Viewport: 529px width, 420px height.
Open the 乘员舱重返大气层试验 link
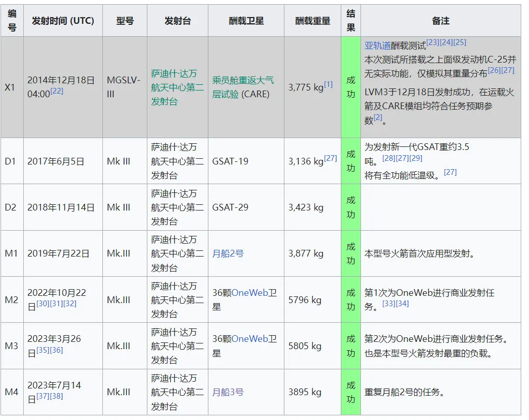click(243, 87)
